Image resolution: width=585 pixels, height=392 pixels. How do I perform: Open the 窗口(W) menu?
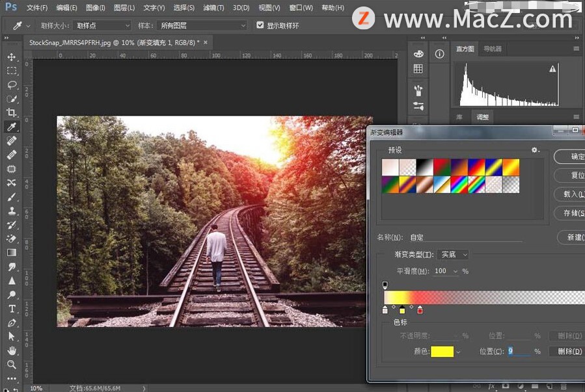[301, 7]
